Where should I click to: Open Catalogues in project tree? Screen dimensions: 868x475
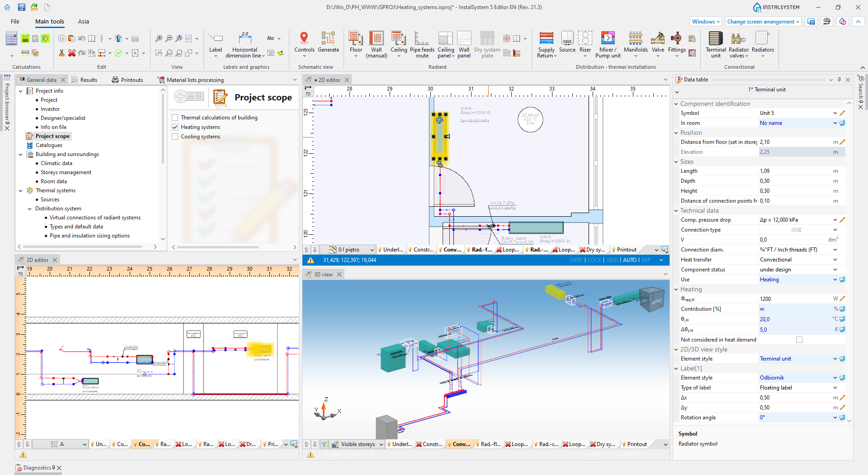coord(49,145)
